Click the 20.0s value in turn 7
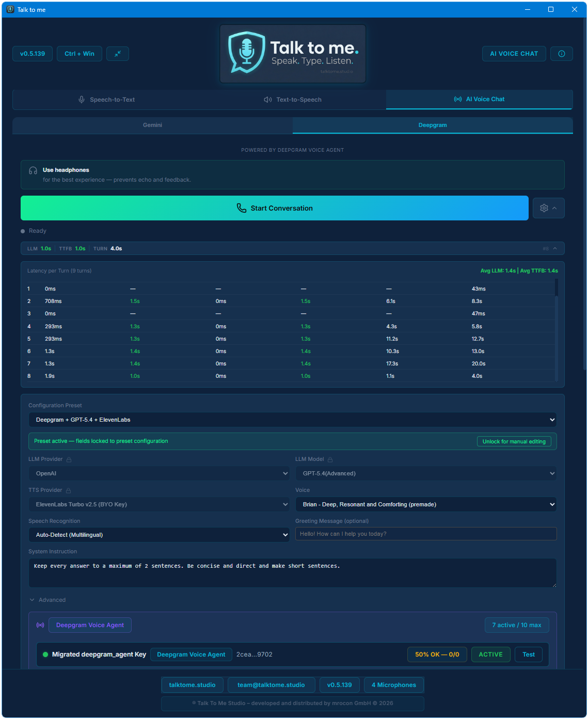This screenshot has height=719, width=588. (x=479, y=364)
